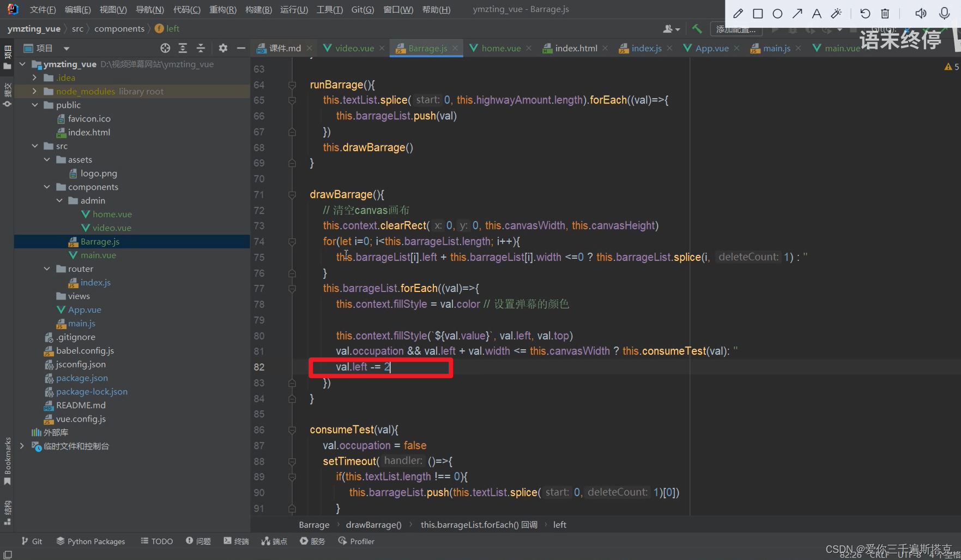Screen dimensions: 961x560
Task: Click line number 82 in gutter
Action: click(x=259, y=367)
